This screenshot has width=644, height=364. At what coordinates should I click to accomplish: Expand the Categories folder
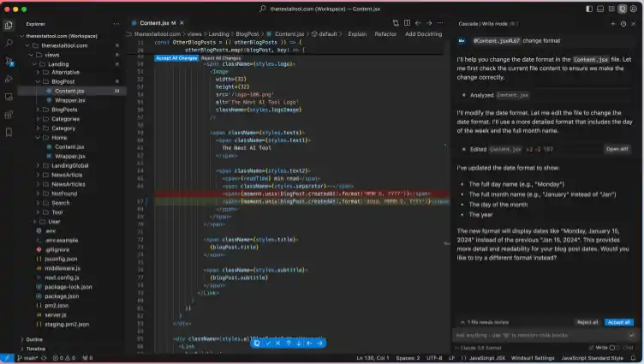pyautogui.click(x=38, y=119)
